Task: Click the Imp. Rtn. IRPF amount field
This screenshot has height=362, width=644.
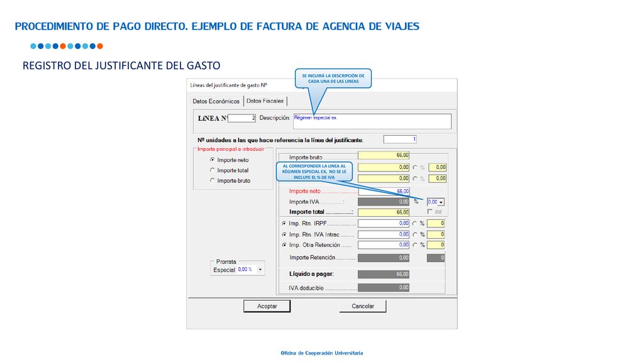Action: 384,223
